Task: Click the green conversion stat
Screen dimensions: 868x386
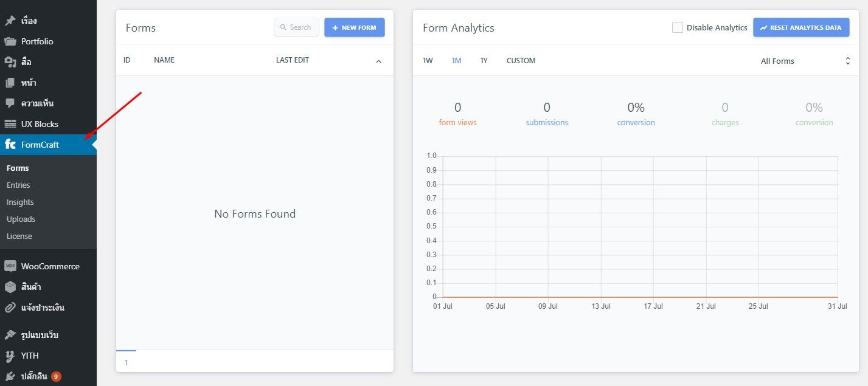Action: coord(814,114)
